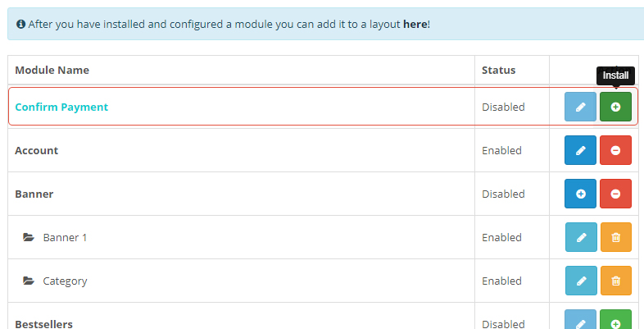Open the Category folder item
Image resolution: width=644 pixels, height=329 pixels.
(x=65, y=281)
